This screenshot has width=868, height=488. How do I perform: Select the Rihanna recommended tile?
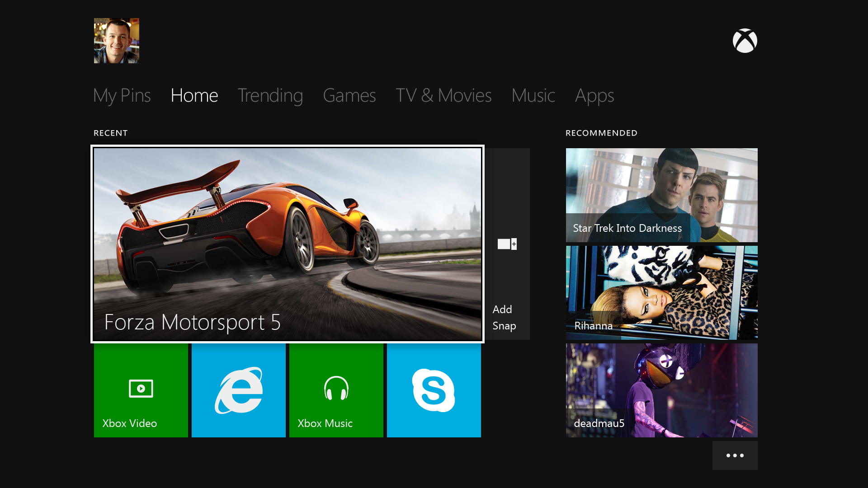[x=661, y=293]
